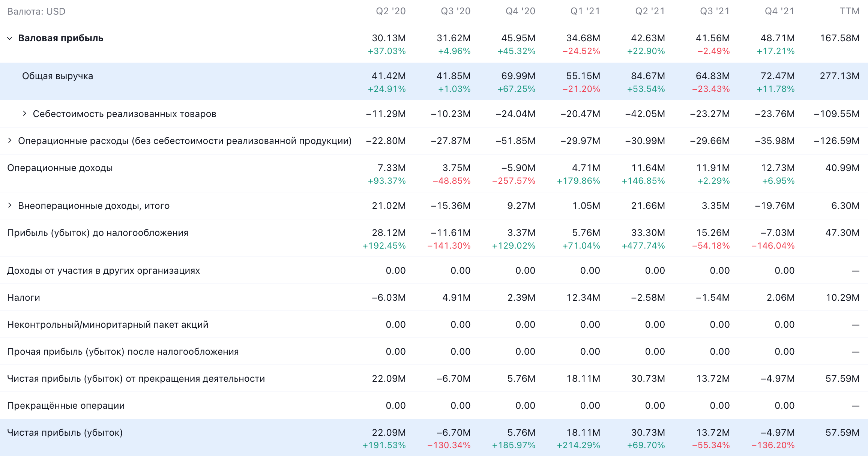Click non-operating income TTM value 6.30M

click(845, 206)
